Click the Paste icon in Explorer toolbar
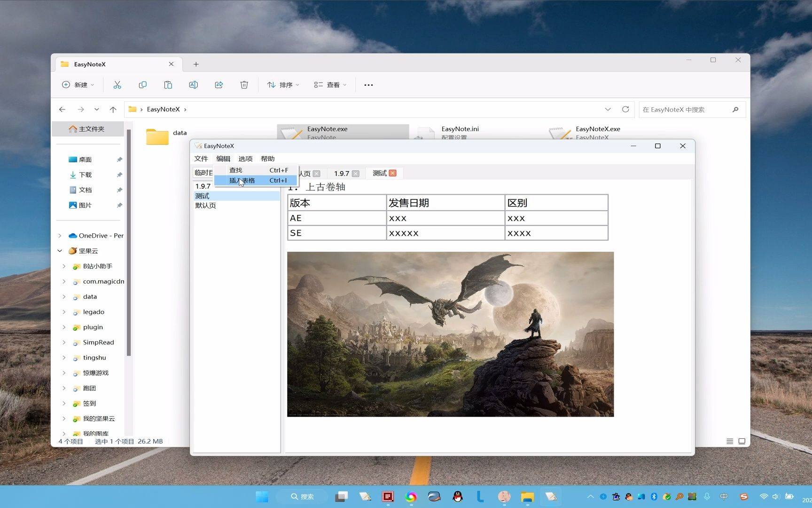 tap(168, 85)
